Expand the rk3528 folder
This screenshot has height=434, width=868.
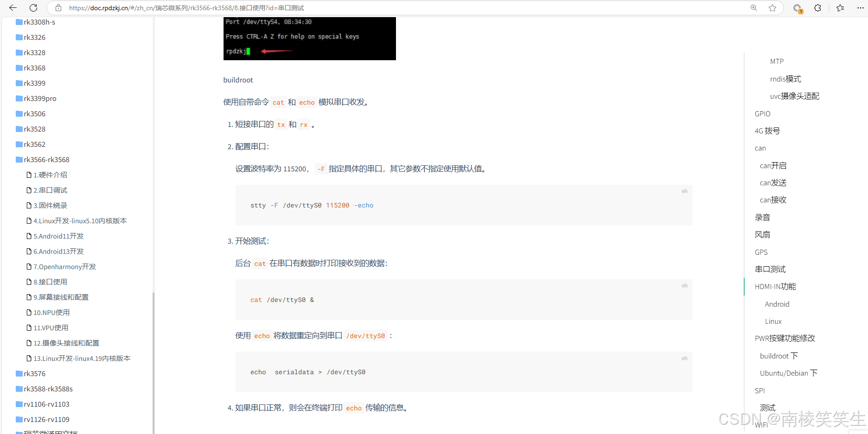[x=31, y=129]
